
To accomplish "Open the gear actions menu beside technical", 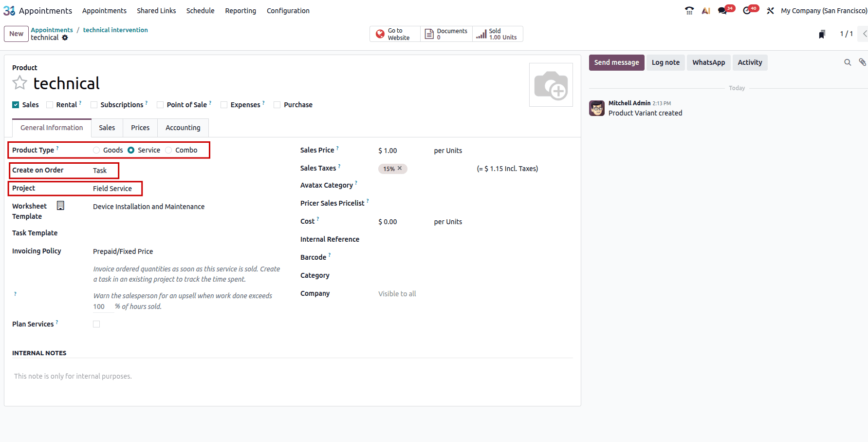I will (65, 38).
